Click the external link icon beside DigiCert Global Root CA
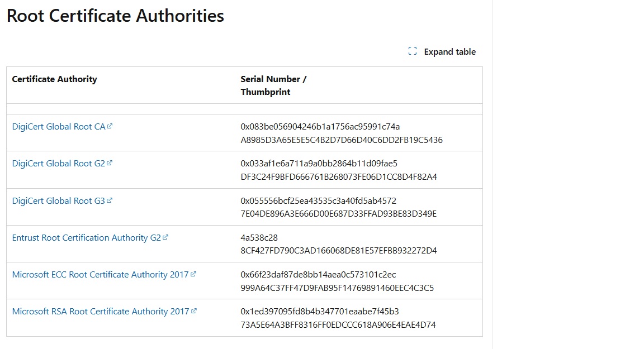The image size is (644, 349). [x=110, y=126]
